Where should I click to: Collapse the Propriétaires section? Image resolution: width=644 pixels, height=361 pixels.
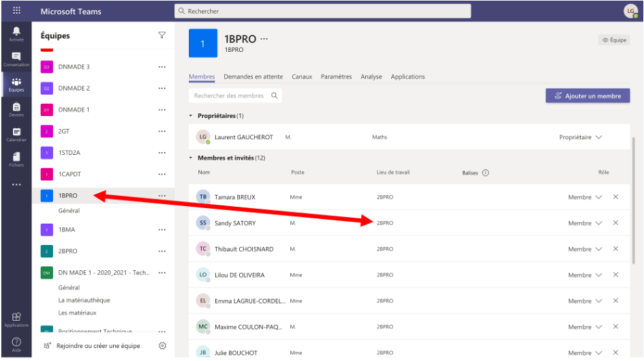coord(191,116)
